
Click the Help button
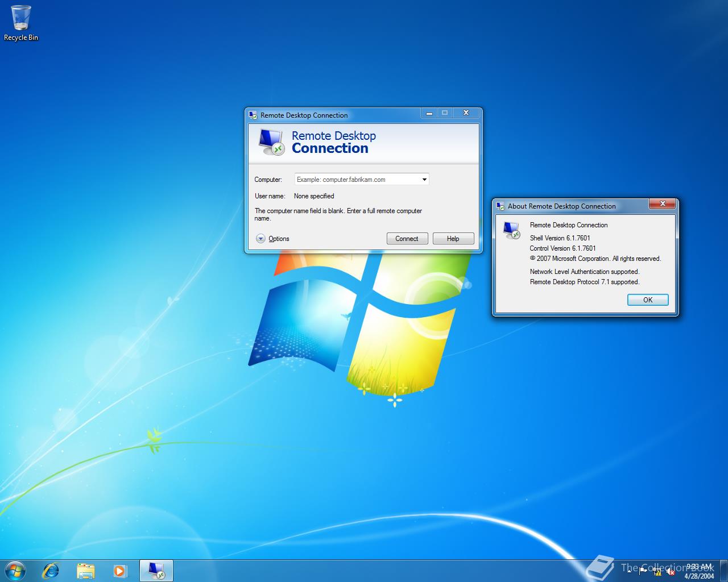pos(453,239)
